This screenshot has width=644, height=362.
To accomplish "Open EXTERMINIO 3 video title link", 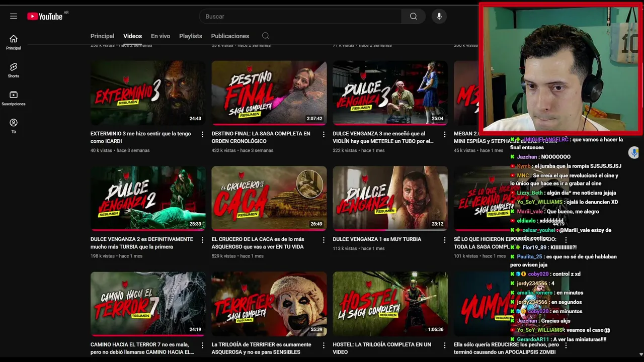I will click(x=141, y=137).
